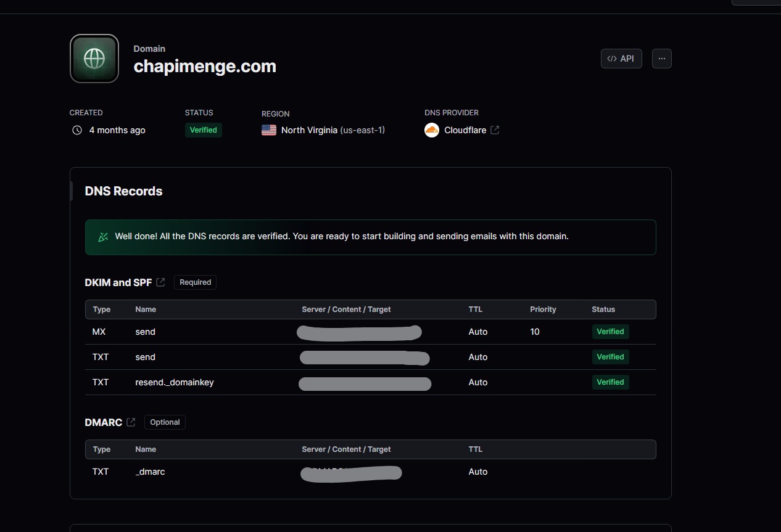Click the Verified badge on resend._domainkey record
This screenshot has width=781, height=532.
point(610,382)
